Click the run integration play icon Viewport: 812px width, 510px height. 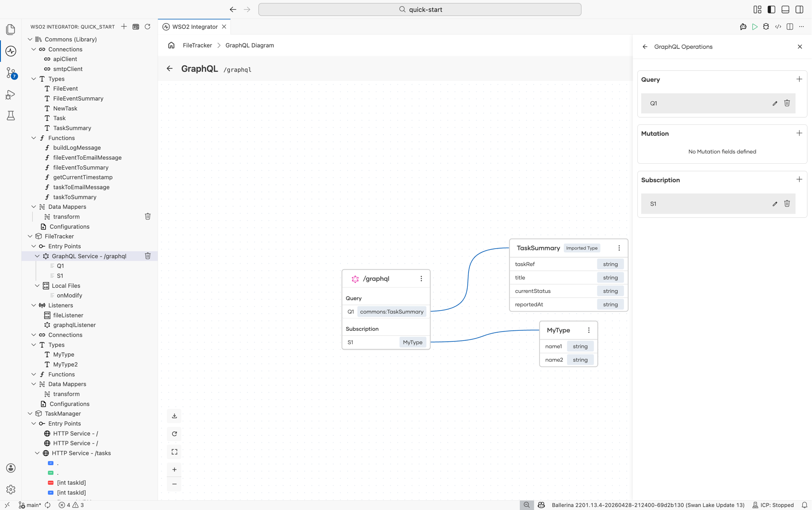coord(755,27)
